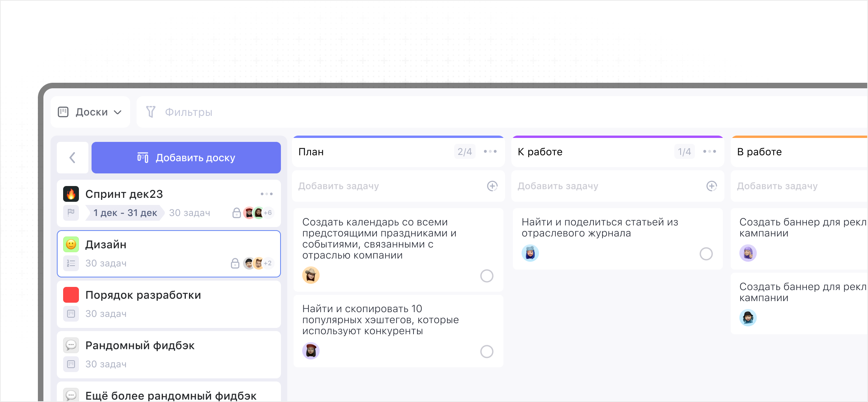
Task: Click the plus icon in К работе add-task field
Action: [x=711, y=186]
